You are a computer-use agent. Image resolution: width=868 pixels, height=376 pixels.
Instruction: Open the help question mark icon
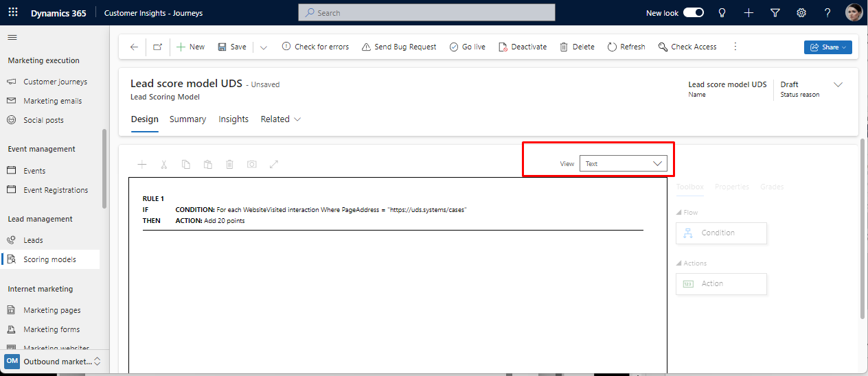[827, 12]
